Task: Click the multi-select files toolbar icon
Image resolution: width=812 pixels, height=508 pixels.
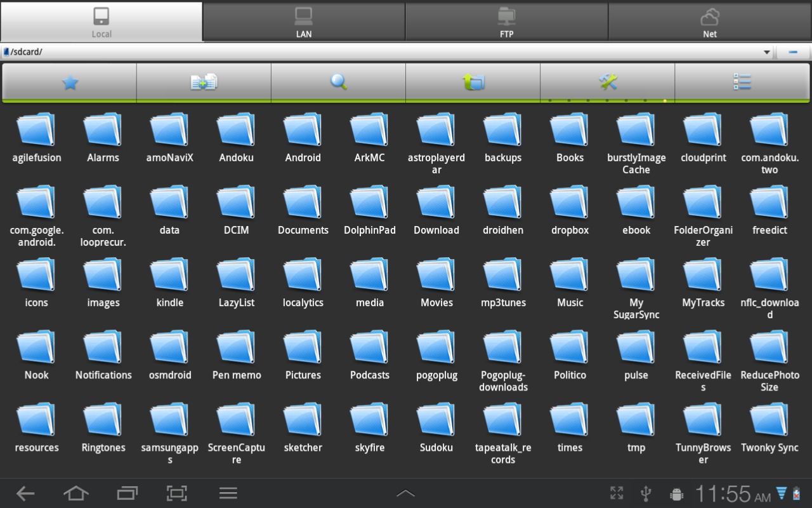Action: [204, 82]
